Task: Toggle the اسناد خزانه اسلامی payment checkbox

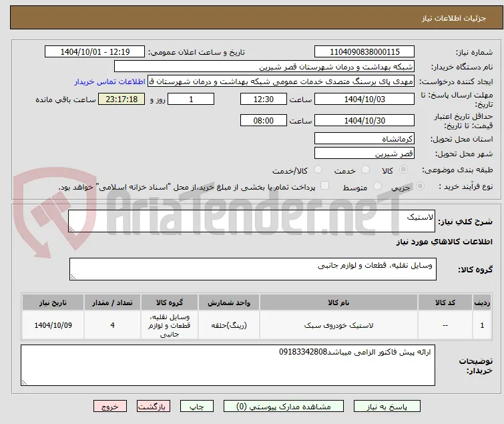Action: 325,186
